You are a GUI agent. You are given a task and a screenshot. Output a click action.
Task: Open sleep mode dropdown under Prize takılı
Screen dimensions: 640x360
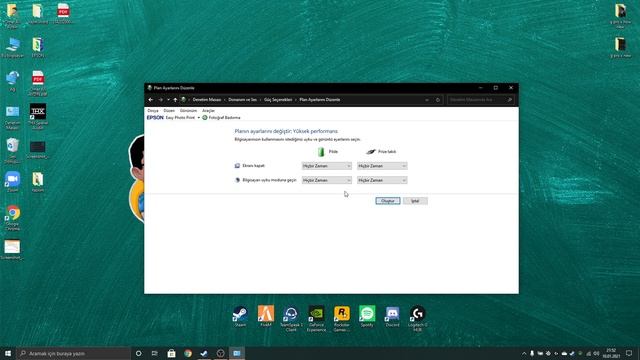tap(382, 180)
